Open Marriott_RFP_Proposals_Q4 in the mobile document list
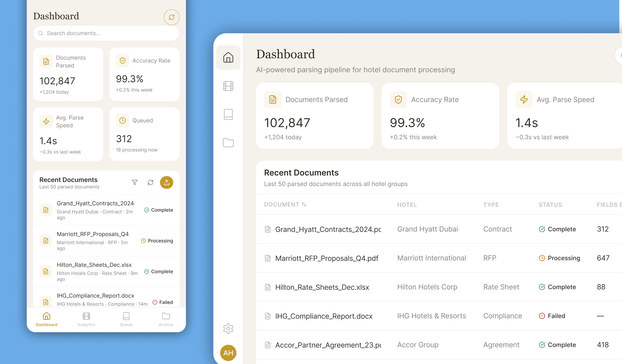This screenshot has height=364, width=622. [106, 241]
